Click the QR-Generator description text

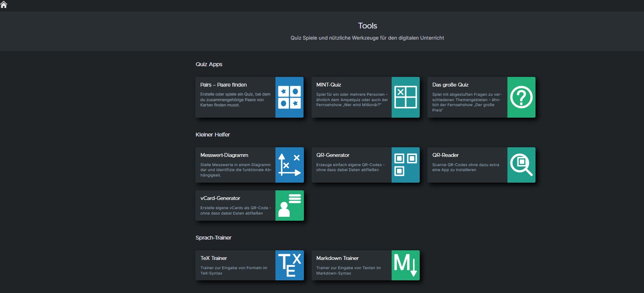[350, 167]
